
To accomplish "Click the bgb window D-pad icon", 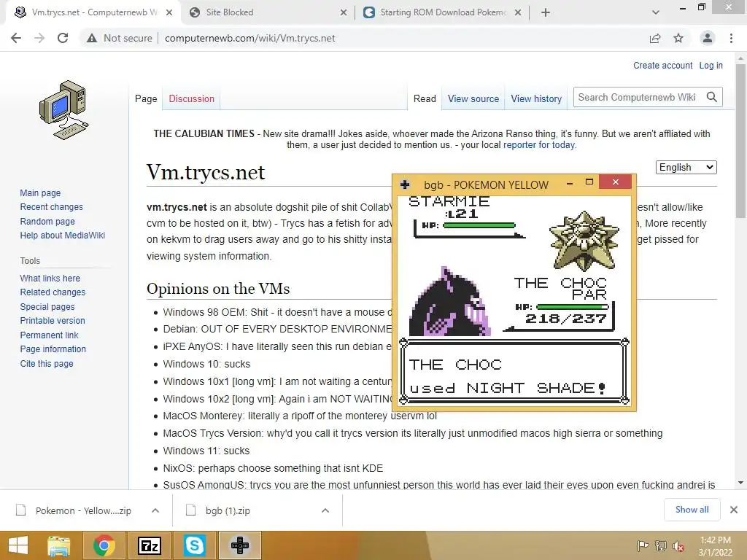I will pos(405,184).
